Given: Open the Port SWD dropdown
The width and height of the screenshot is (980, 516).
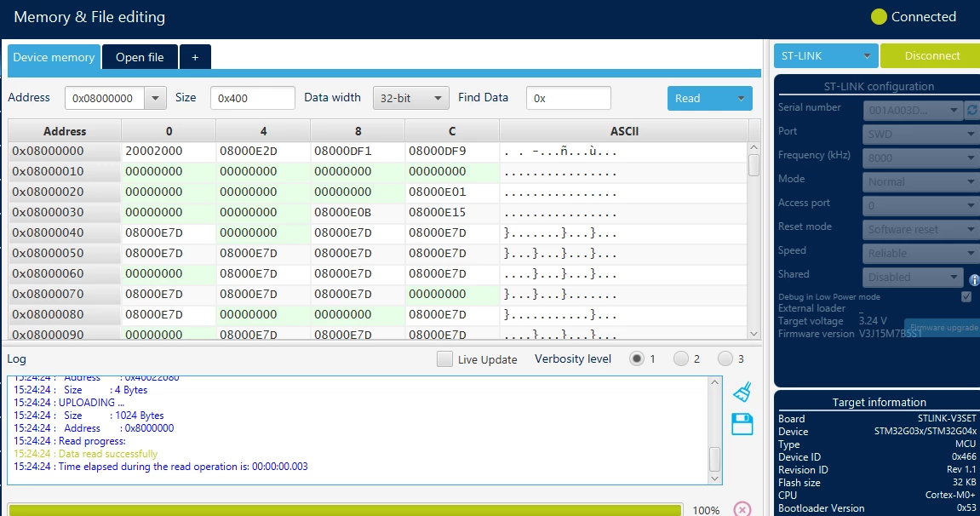Looking at the screenshot, I should coord(920,134).
